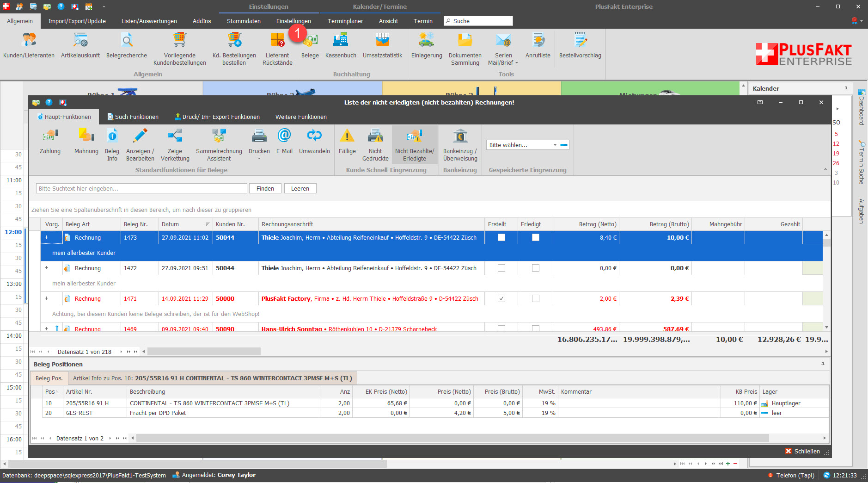Toggle Erledigt checkbox for invoice 1471
This screenshot has height=483, width=868.
coord(535,298)
